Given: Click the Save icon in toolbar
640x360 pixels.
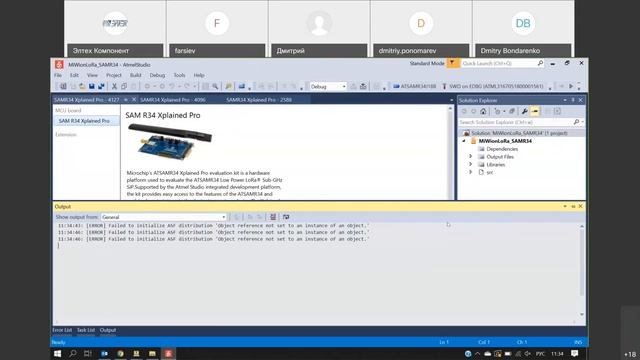Looking at the screenshot, I should coord(92,86).
